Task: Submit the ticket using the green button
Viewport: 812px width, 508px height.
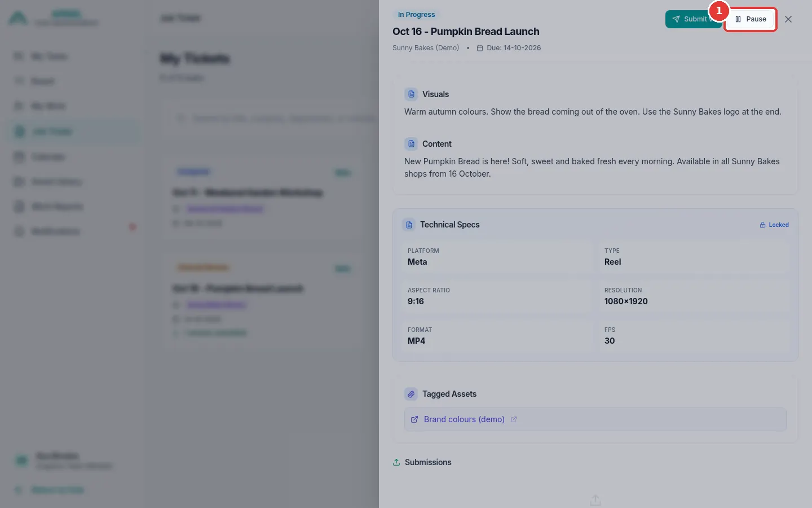Action: tap(691, 19)
